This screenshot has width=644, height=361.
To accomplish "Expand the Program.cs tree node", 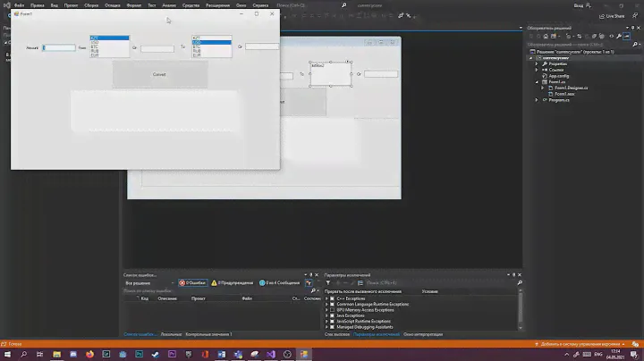I will click(x=536, y=99).
